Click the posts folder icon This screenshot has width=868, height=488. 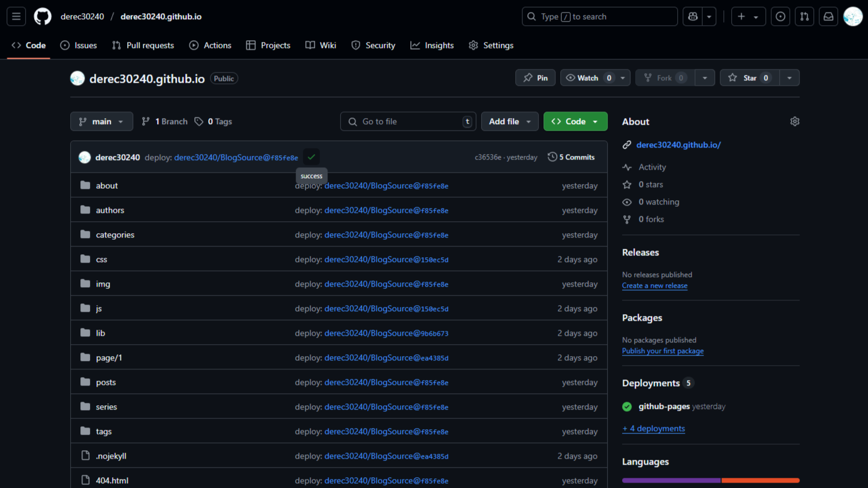(x=85, y=382)
